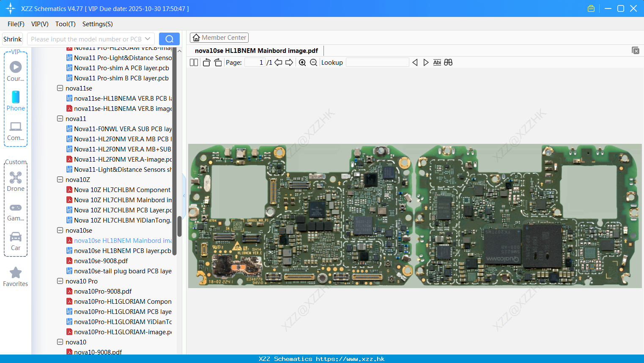Click the Lookup text field
This screenshot has width=644, height=363.
[377, 62]
